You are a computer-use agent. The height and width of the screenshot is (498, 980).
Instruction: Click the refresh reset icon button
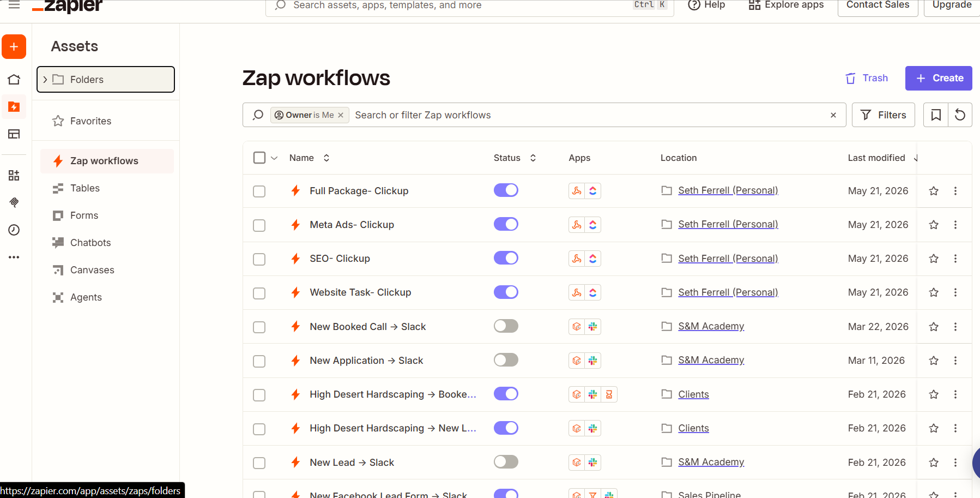click(x=960, y=115)
